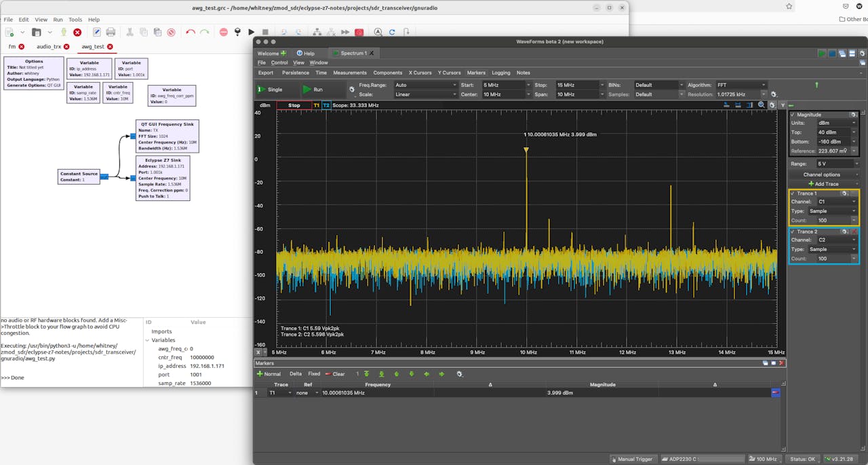
Task: Collapse the Variables tree in GNU Radio
Action: [147, 340]
